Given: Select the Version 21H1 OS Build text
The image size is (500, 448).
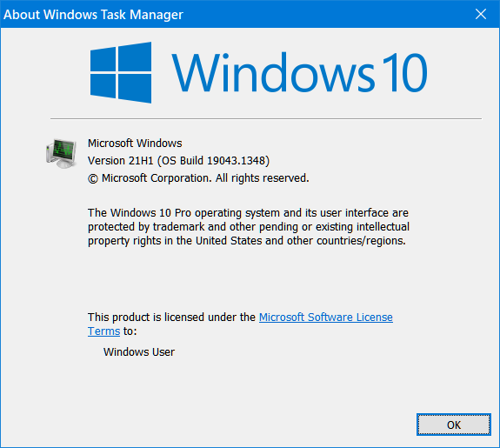Looking at the screenshot, I should 178,161.
